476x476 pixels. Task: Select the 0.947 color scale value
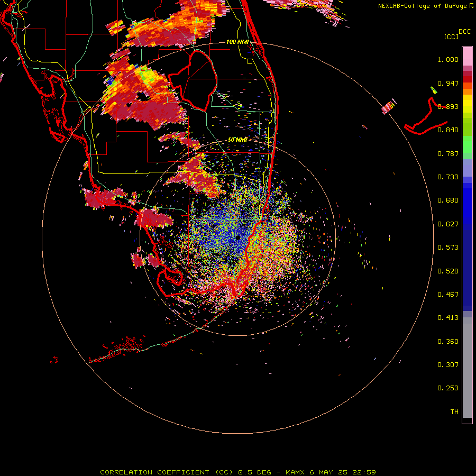448,83
